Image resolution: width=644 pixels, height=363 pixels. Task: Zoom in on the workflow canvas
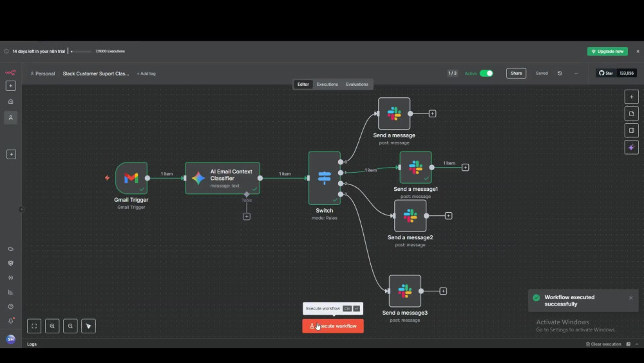point(52,326)
